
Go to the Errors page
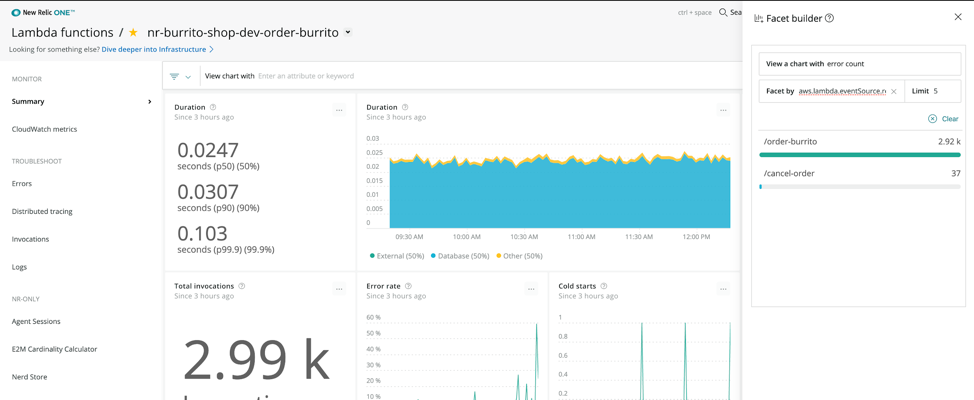22,183
